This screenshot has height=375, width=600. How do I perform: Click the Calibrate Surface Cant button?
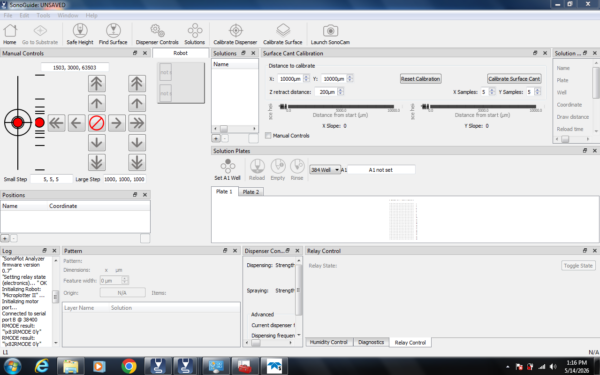pos(514,79)
